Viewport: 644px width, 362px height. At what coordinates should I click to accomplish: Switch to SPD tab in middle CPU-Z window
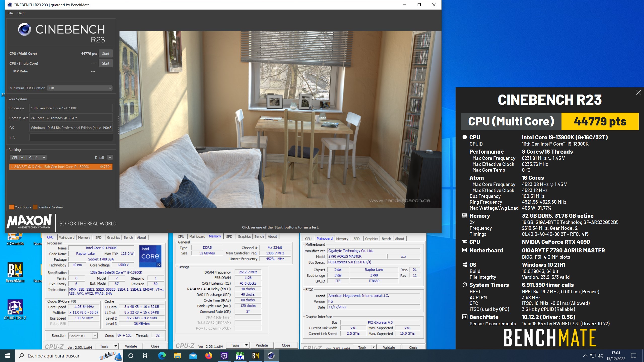click(x=229, y=236)
